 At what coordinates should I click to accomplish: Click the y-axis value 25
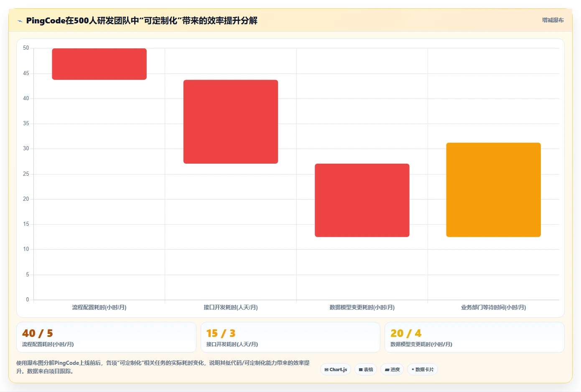pyautogui.click(x=26, y=174)
